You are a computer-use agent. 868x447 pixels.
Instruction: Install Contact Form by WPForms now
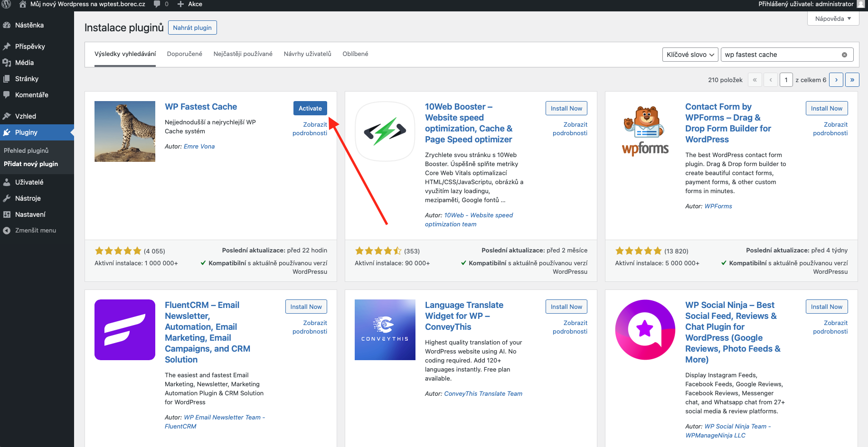(827, 108)
